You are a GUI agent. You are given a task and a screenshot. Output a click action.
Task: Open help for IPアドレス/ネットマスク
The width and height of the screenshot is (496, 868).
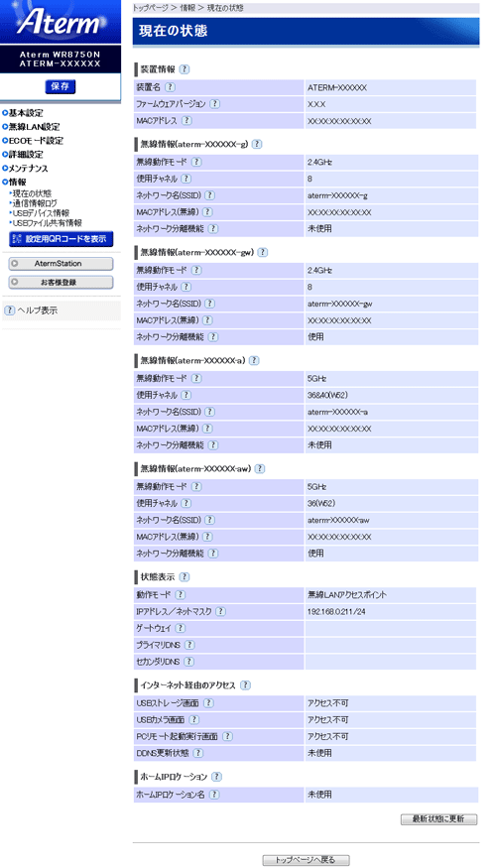221,612
